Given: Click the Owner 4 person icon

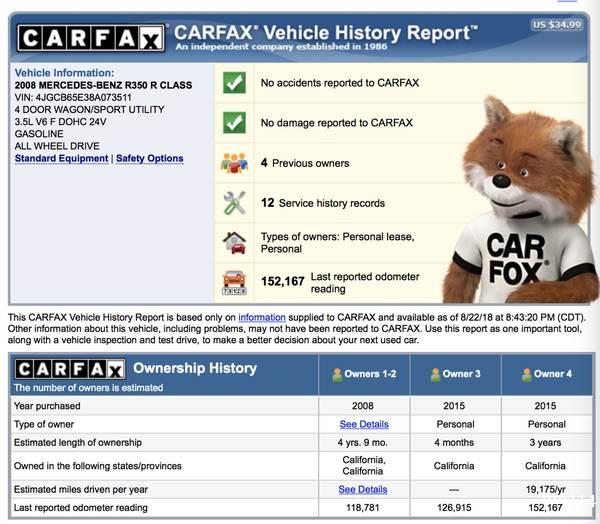Looking at the screenshot, I should pos(527,374).
